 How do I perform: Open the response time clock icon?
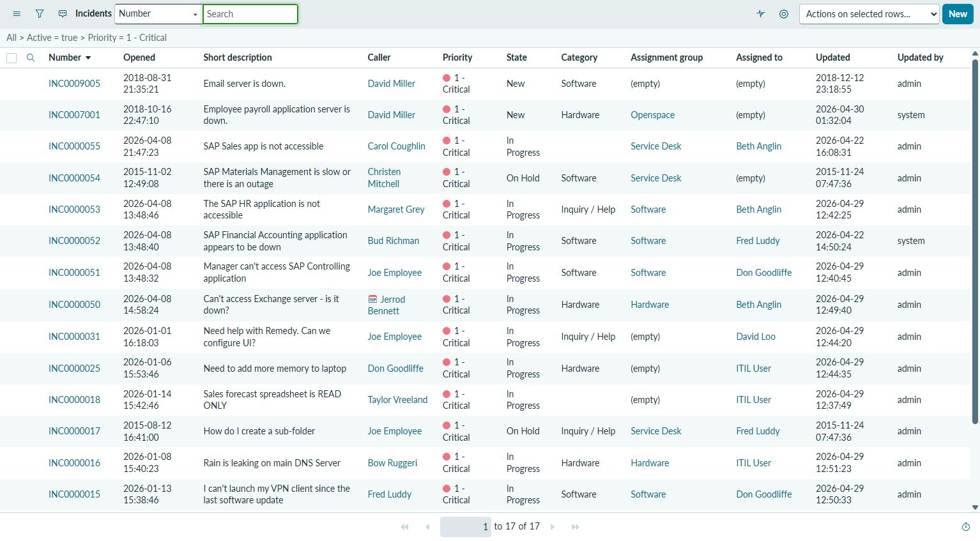[x=966, y=527]
